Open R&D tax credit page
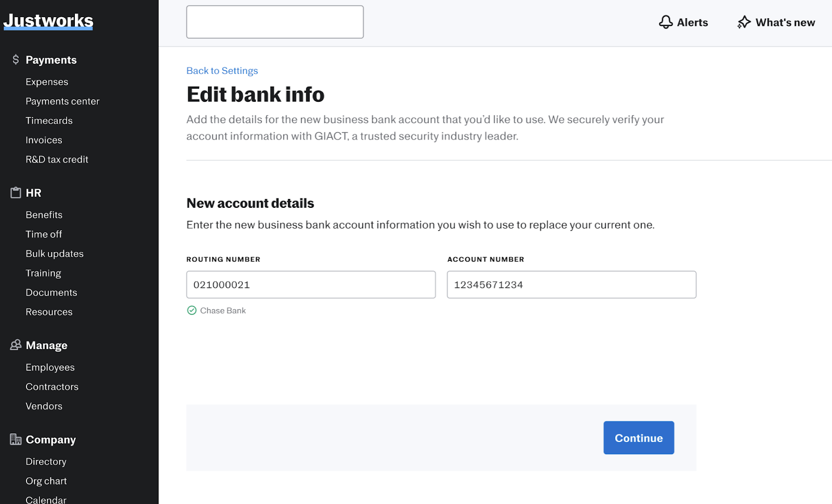This screenshot has width=832, height=504. [57, 160]
